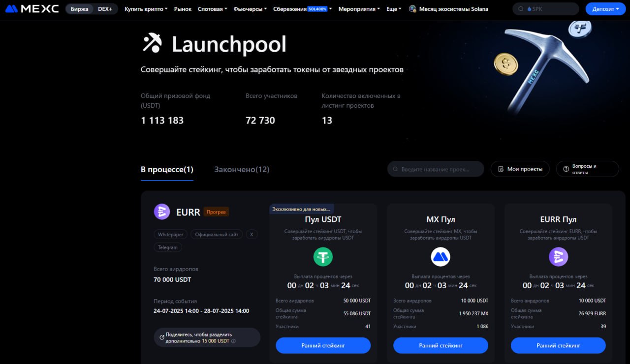Click the EURR token icon in EURR Пул

[559, 257]
